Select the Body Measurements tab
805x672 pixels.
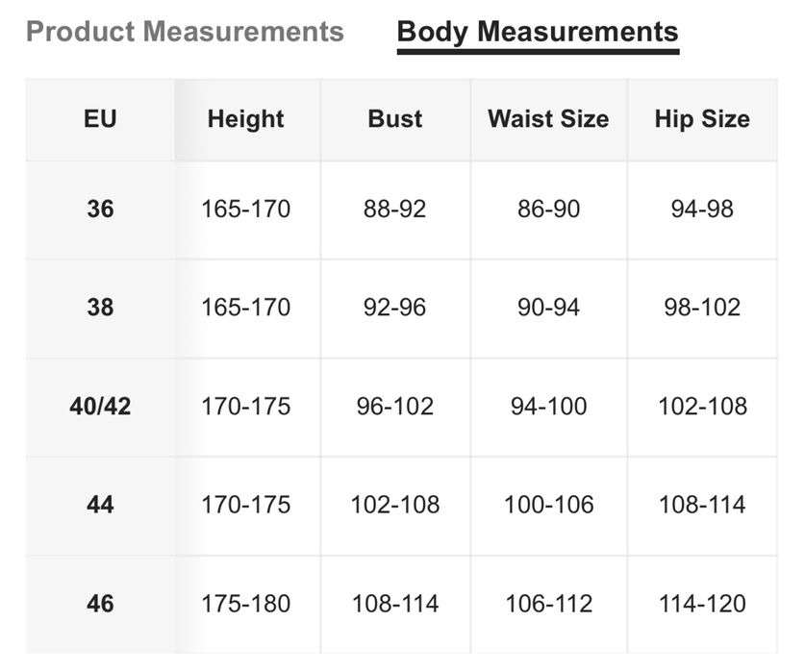(538, 32)
